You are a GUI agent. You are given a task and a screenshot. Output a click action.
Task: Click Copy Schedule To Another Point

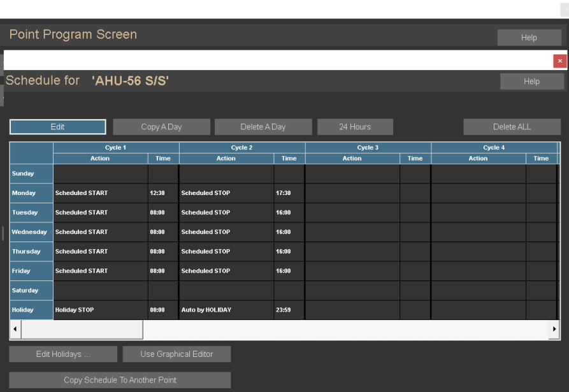point(120,380)
